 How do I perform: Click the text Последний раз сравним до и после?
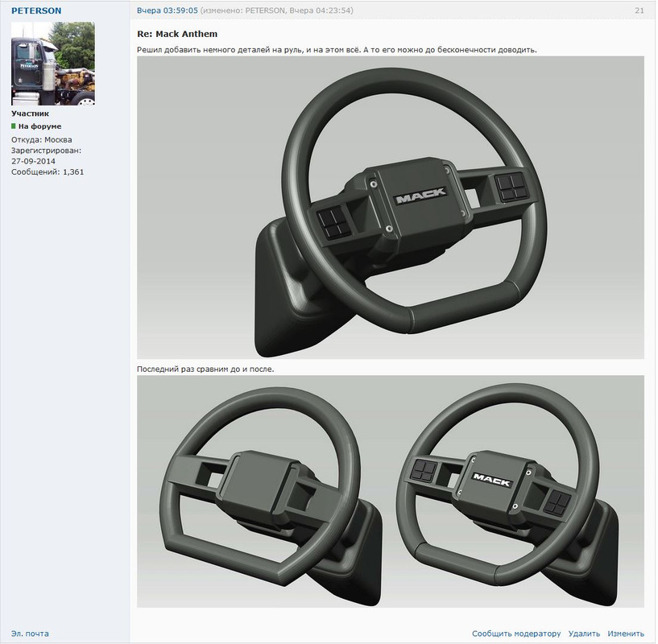click(205, 369)
